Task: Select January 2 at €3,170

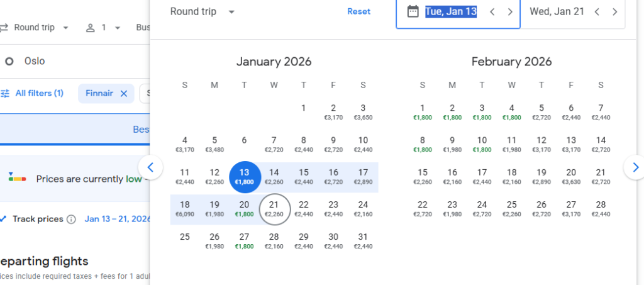Action: [333, 112]
